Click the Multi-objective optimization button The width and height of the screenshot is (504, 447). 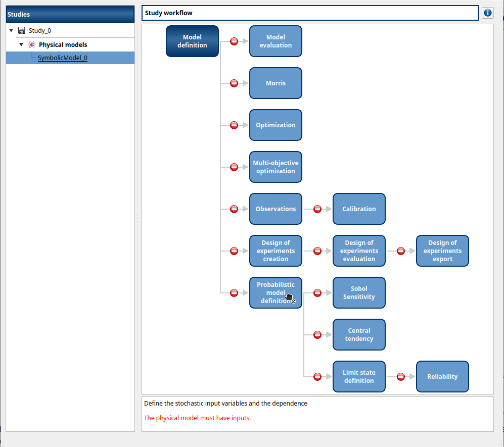click(276, 167)
